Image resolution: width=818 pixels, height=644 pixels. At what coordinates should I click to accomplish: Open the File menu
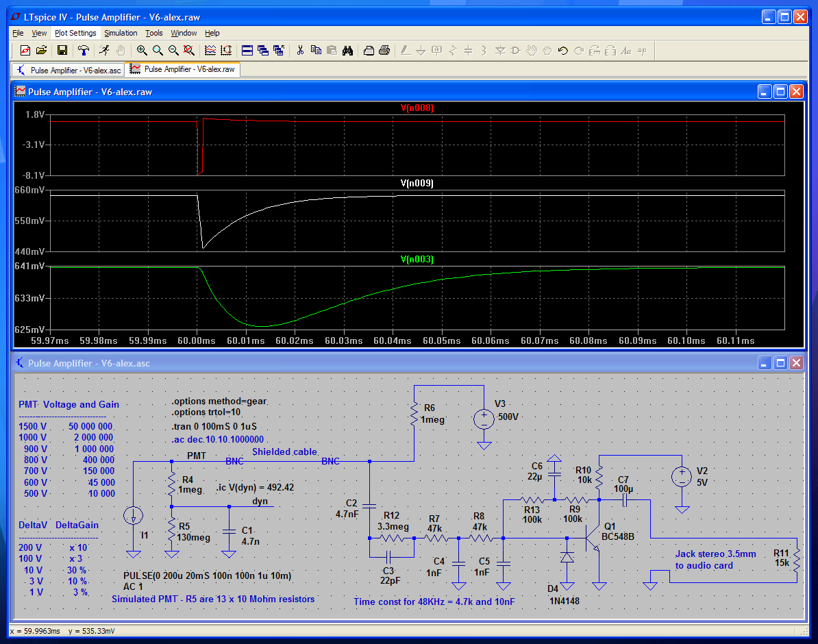pos(17,33)
